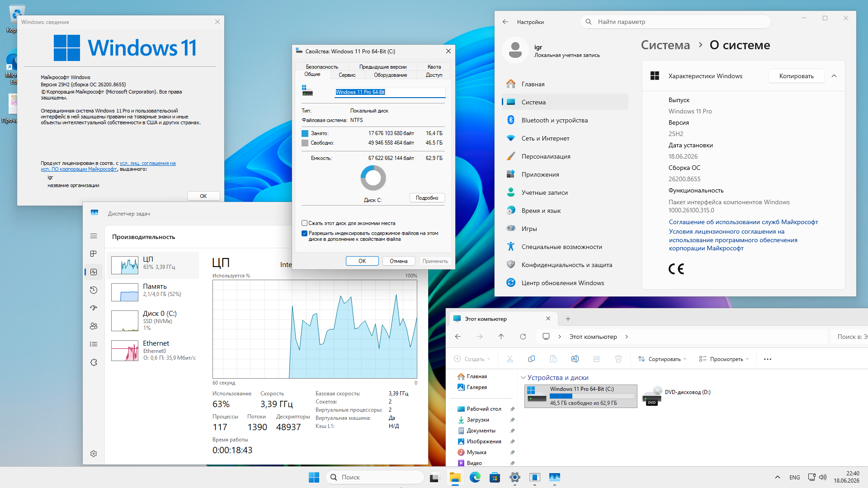Click Rename icon in Explorer toolbar
The height and width of the screenshot is (488, 868).
click(x=575, y=359)
